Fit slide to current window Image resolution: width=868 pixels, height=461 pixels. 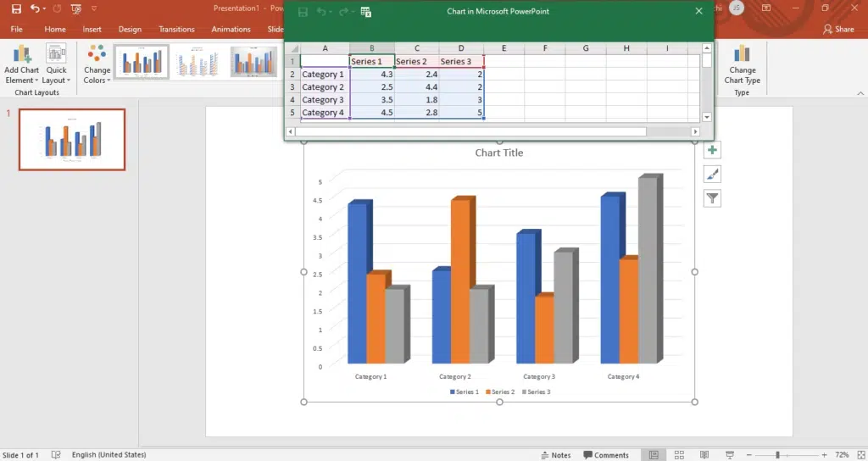tap(859, 455)
